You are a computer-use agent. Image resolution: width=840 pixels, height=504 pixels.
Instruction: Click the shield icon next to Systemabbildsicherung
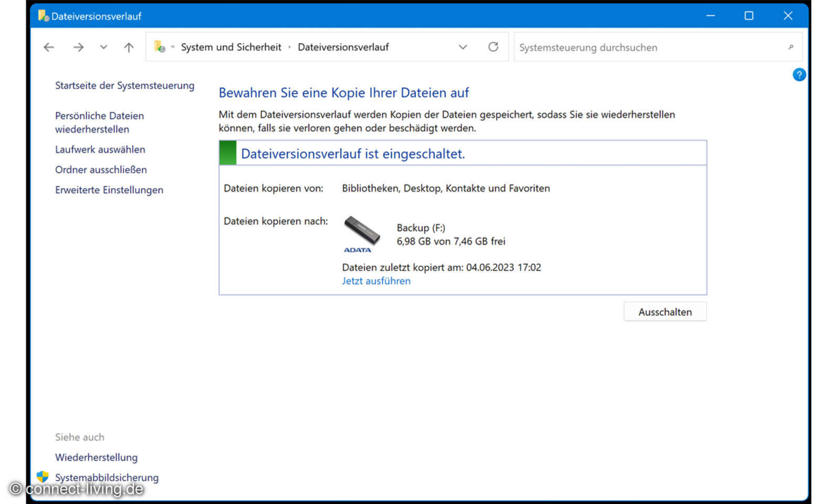42,477
